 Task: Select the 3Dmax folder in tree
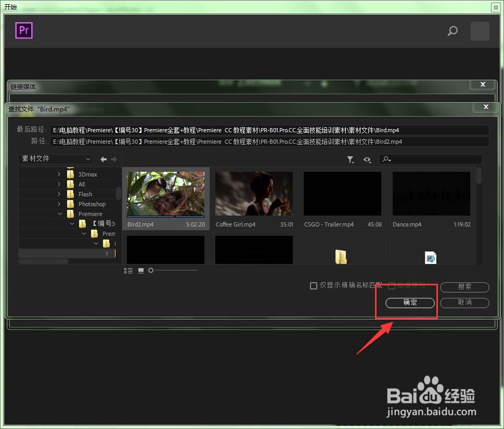pyautogui.click(x=82, y=174)
